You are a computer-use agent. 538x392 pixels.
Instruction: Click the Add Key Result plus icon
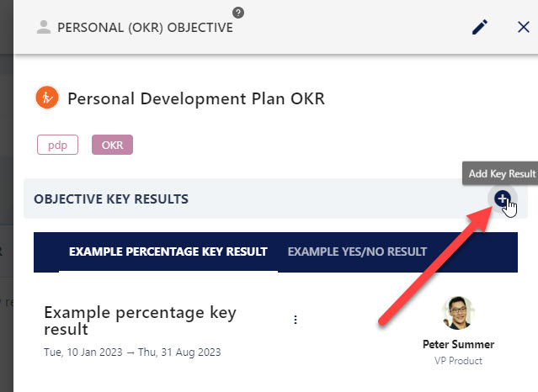[503, 199]
